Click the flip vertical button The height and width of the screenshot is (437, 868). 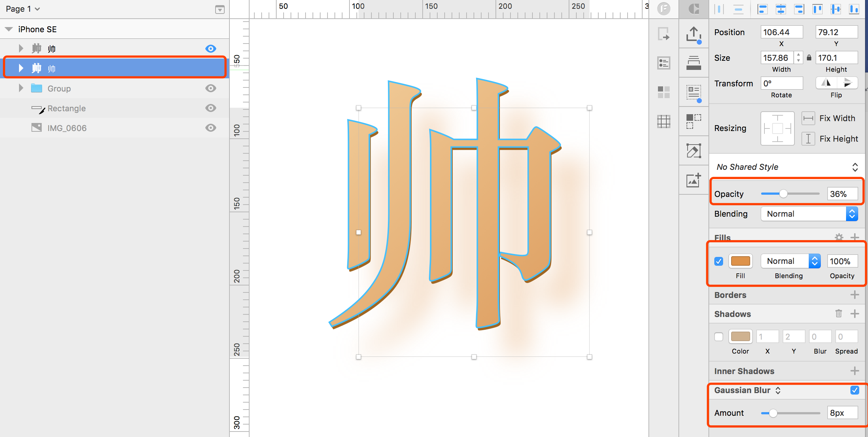click(x=847, y=83)
